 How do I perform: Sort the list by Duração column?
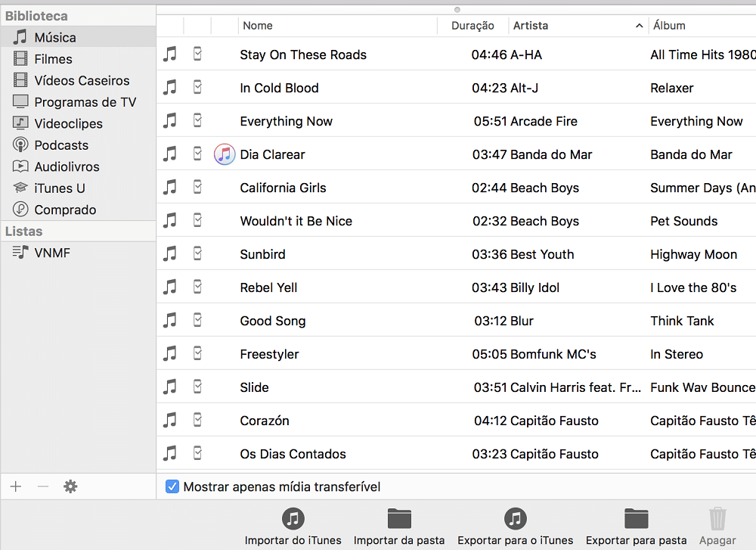point(472,26)
